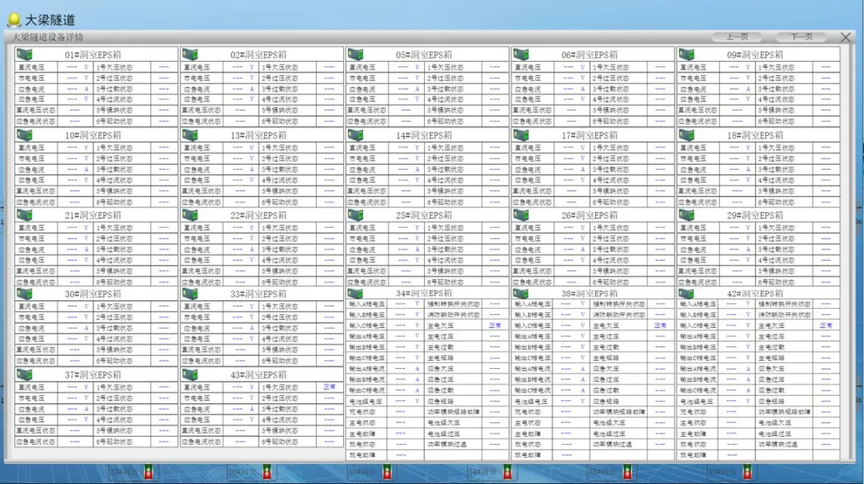Click the 33#洞室EPS箱 device icon
This screenshot has height=484, width=864.
point(190,294)
